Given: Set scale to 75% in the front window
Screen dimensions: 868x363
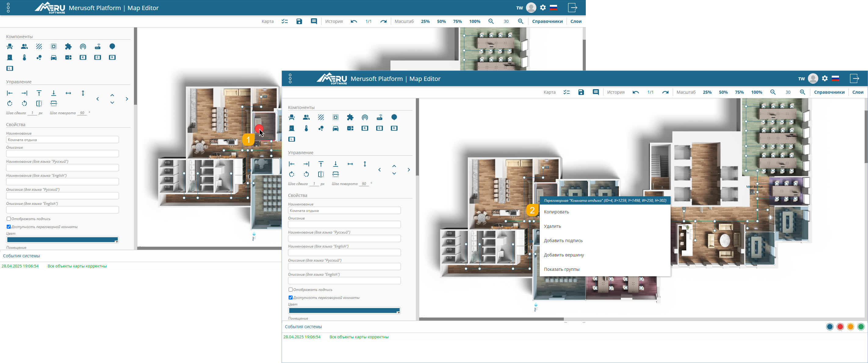Looking at the screenshot, I should (x=739, y=92).
